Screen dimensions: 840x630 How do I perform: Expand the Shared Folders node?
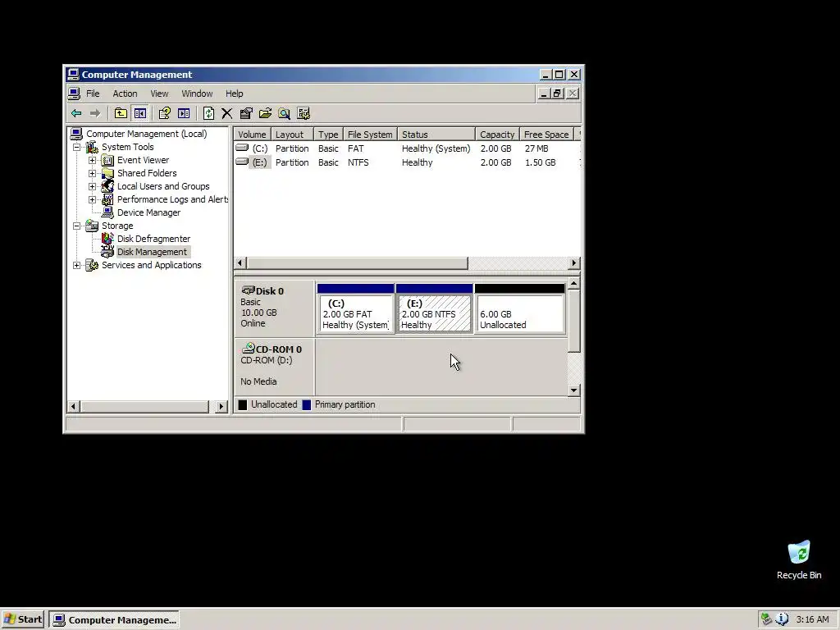point(92,174)
